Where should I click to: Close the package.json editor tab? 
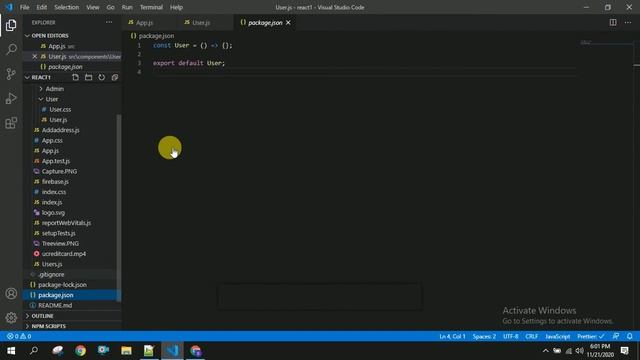[x=288, y=22]
